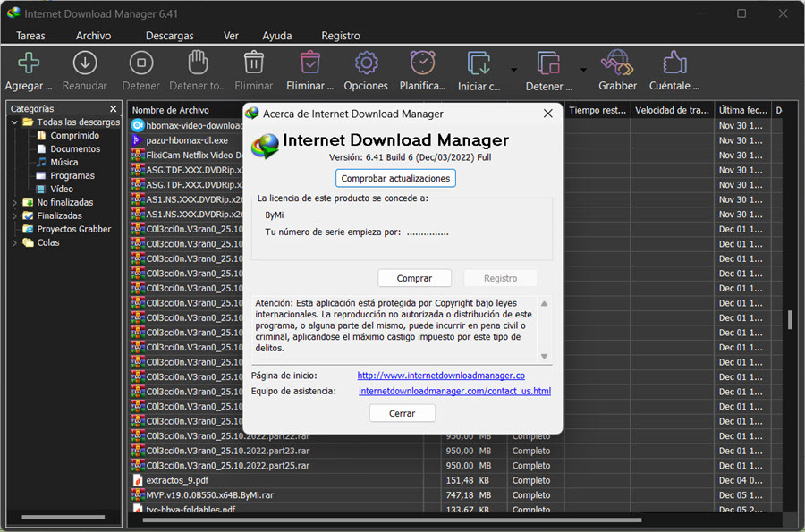Click the Cerrar button in dialog

(402, 413)
